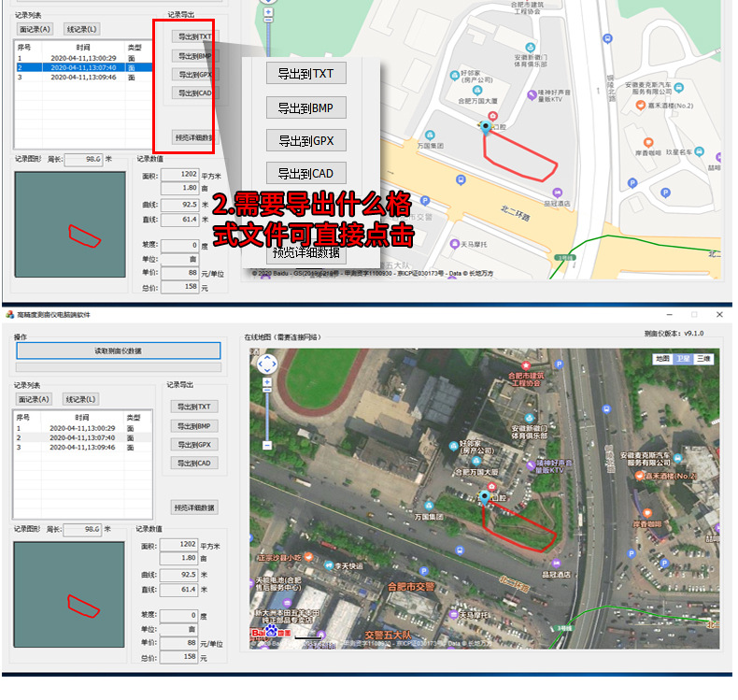Click 合肥市建筑工程协会 star icon on satellite map
This screenshot has height=700, width=738.
point(526,365)
